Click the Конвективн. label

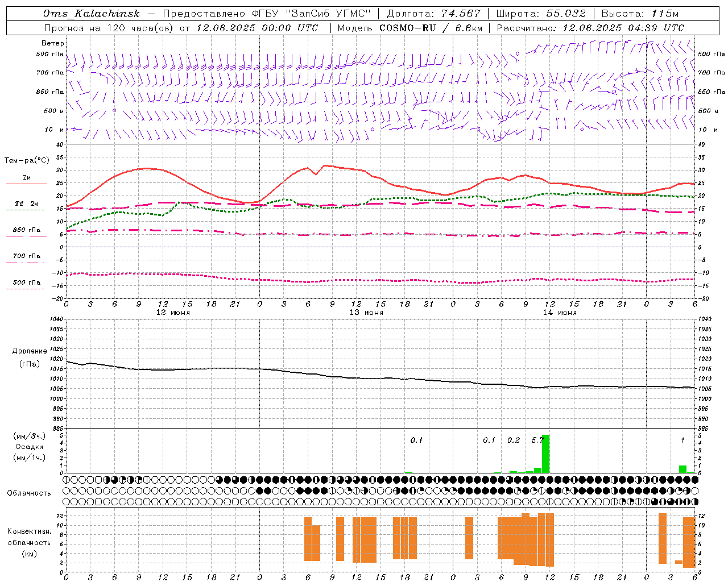[30, 531]
